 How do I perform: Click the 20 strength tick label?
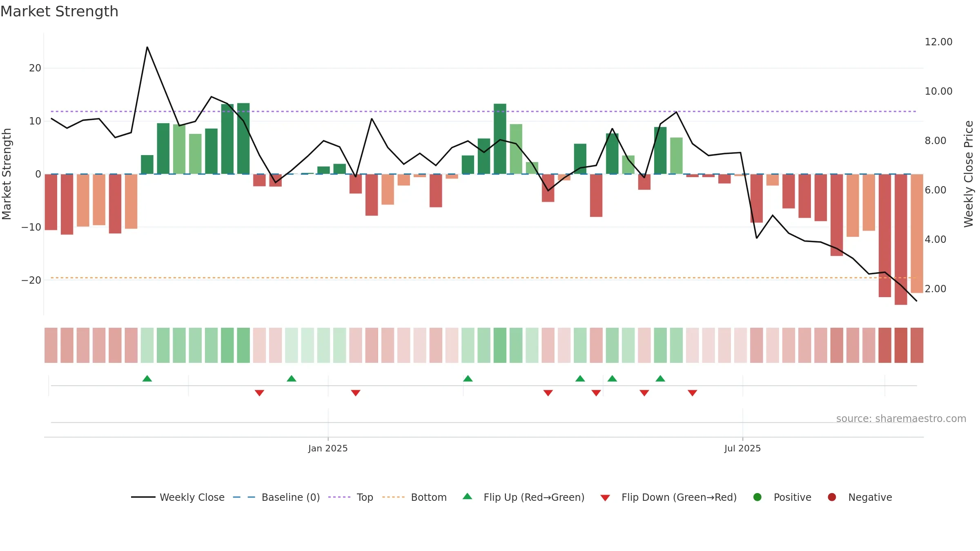35,68
